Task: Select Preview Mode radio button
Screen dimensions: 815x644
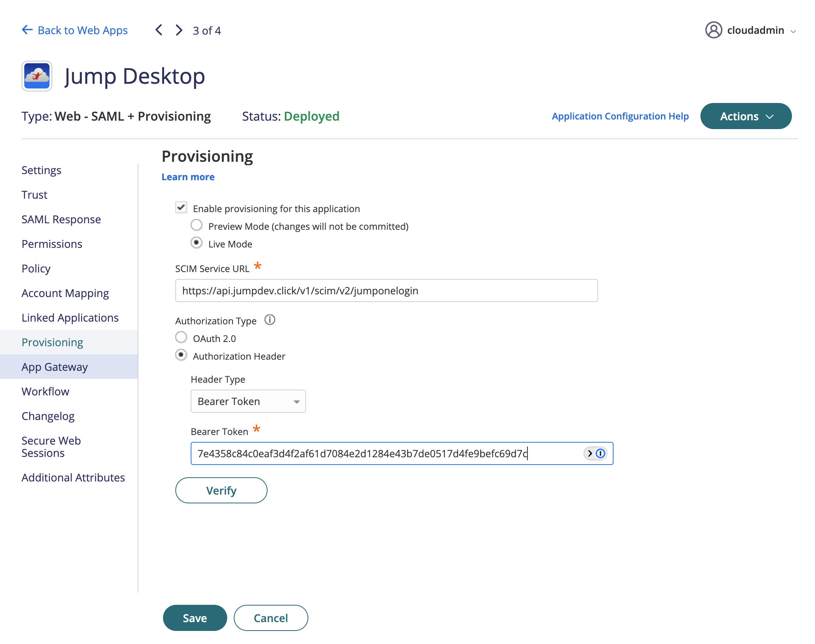Action: click(196, 225)
